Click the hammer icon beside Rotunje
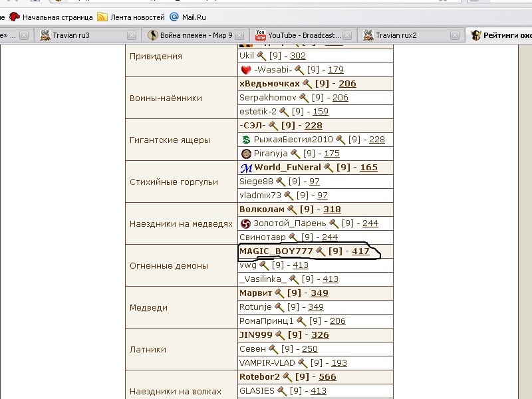Screen dimensions: 532x399 [x=279, y=307]
